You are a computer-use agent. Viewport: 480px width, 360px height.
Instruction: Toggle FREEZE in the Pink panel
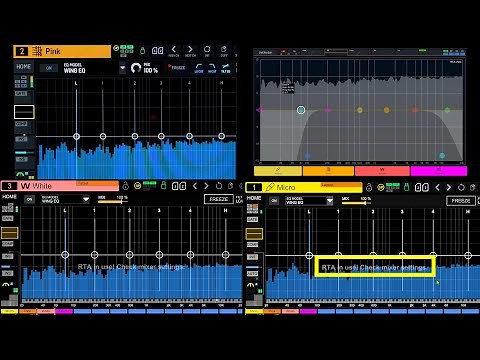(177, 68)
